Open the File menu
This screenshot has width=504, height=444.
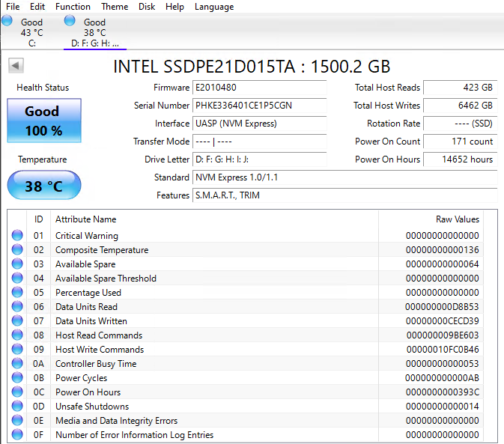[13, 7]
